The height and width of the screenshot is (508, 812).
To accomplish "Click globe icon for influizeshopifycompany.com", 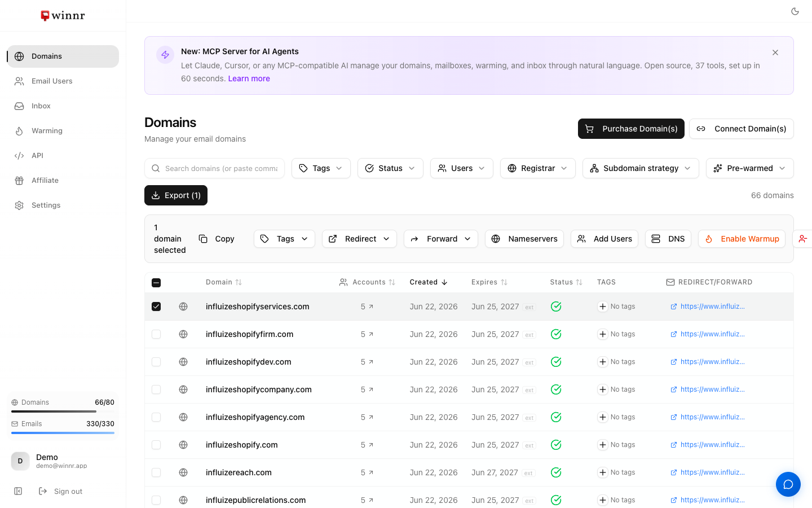I will (183, 389).
